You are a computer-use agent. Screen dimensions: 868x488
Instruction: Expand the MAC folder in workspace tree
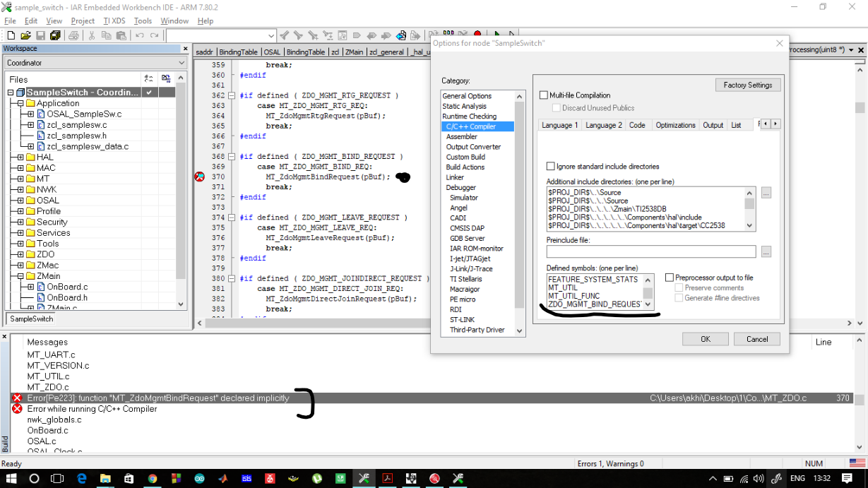point(20,168)
